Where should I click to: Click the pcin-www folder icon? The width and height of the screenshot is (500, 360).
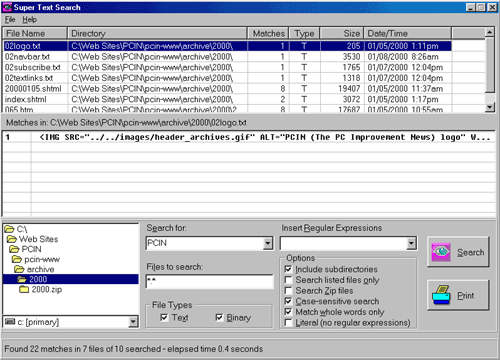click(x=17, y=259)
